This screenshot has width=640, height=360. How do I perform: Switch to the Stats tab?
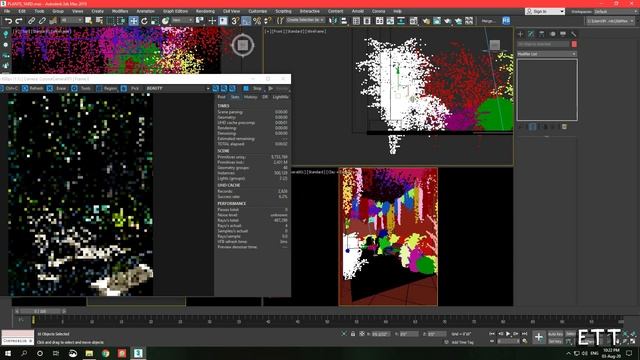235,97
